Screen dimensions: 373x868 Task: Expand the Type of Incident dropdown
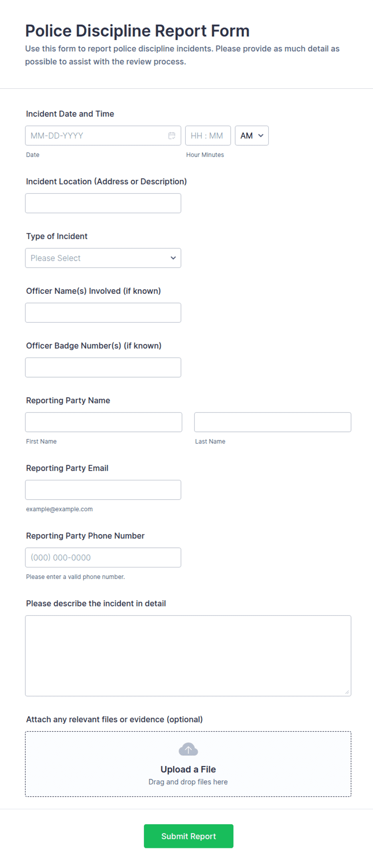pyautogui.click(x=103, y=258)
